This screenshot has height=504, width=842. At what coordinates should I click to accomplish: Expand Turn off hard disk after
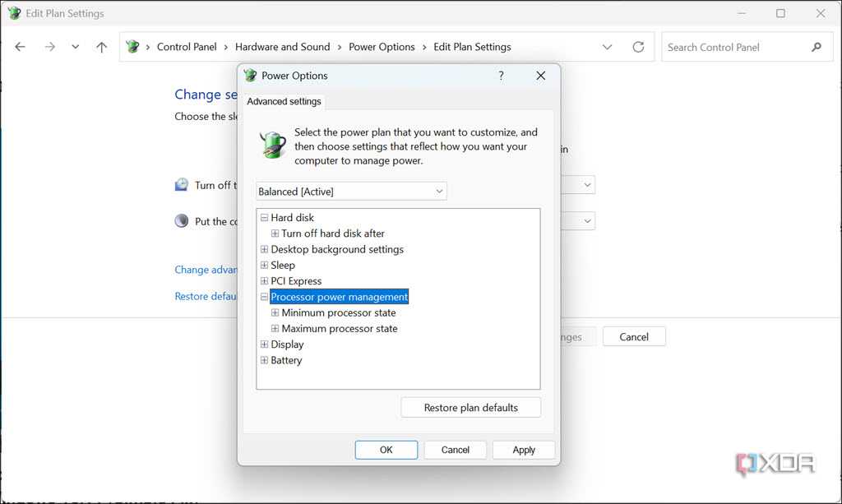(x=275, y=234)
